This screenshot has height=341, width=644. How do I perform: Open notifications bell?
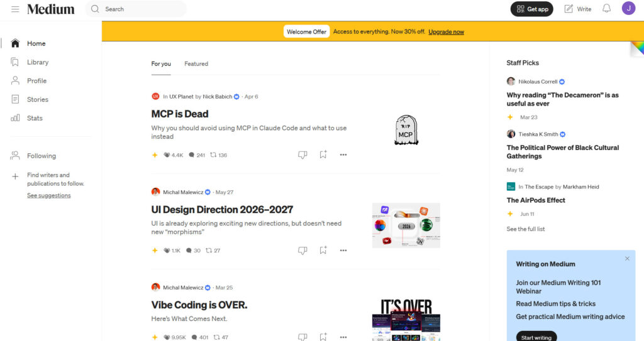coord(607,9)
